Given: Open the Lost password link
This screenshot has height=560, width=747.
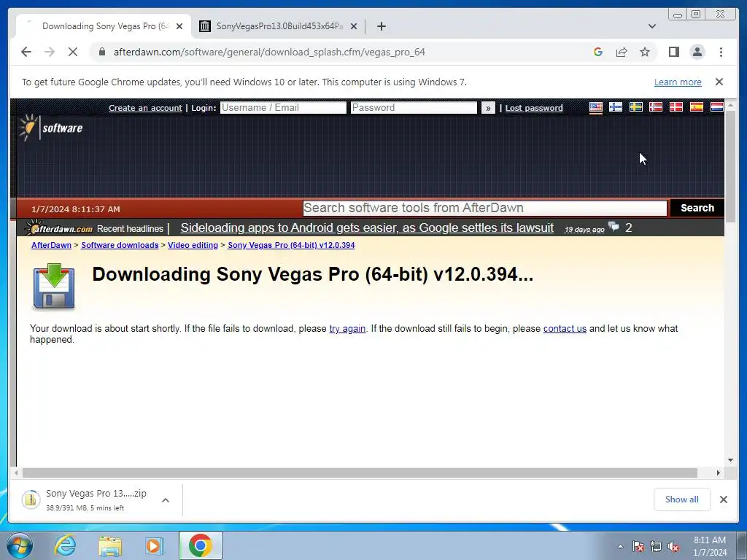Looking at the screenshot, I should point(533,108).
